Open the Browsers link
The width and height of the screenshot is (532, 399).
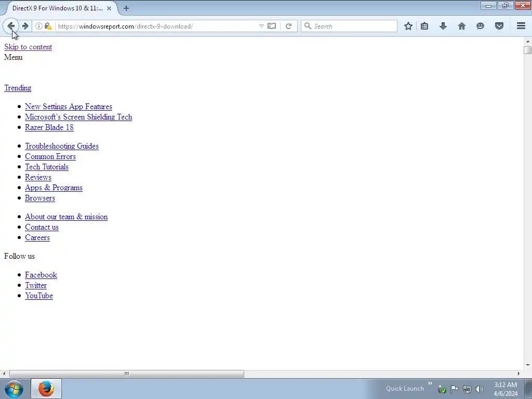(39, 198)
